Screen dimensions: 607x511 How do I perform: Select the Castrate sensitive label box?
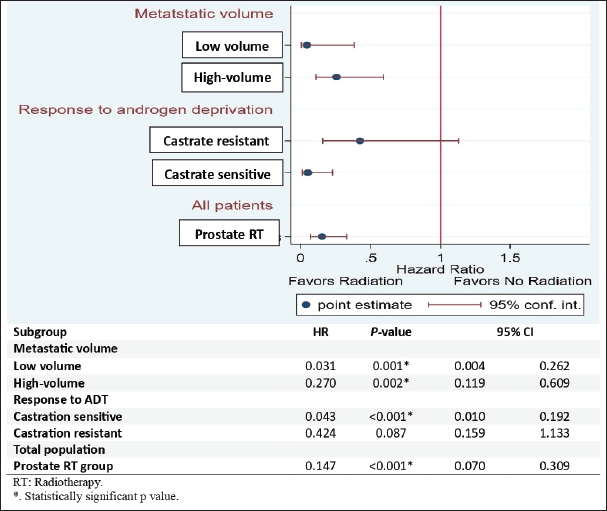pos(217,174)
